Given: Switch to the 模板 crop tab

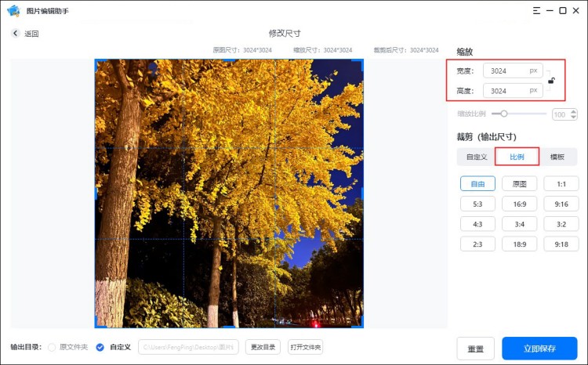Looking at the screenshot, I should [x=557, y=157].
